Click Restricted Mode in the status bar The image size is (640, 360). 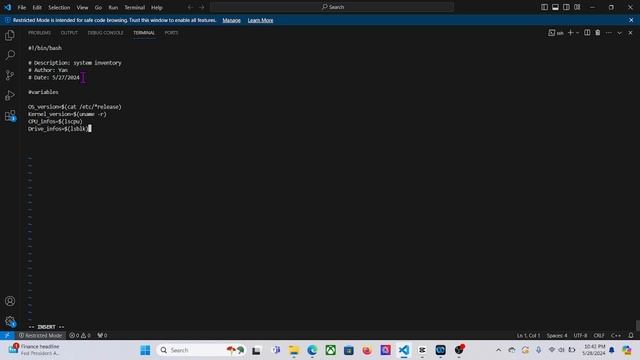[40, 335]
